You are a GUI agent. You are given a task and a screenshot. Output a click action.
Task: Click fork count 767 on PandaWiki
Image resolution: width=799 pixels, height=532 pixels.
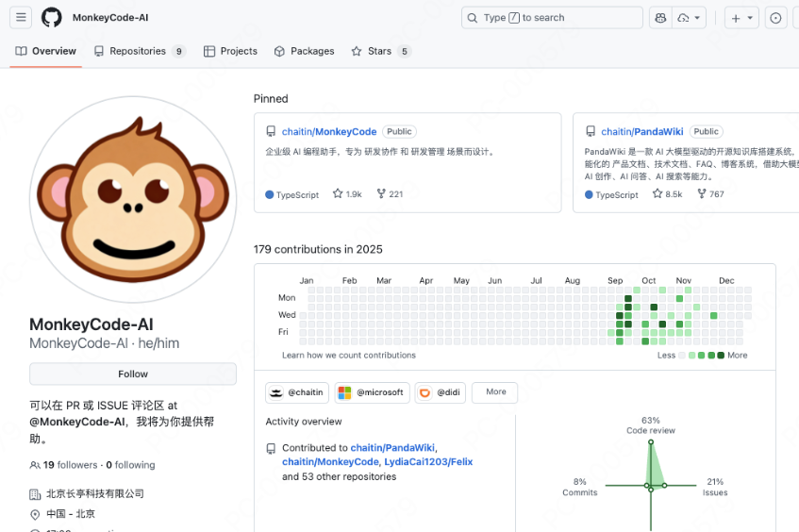pos(710,194)
